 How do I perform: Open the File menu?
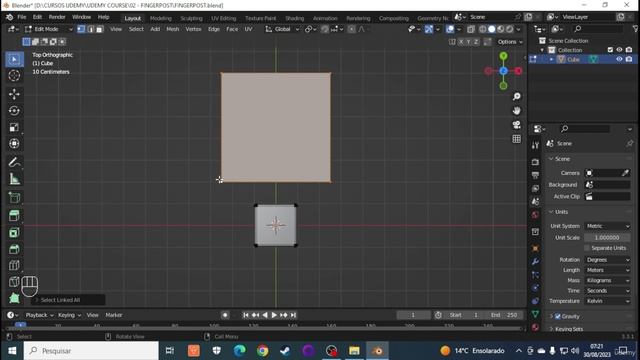22,17
